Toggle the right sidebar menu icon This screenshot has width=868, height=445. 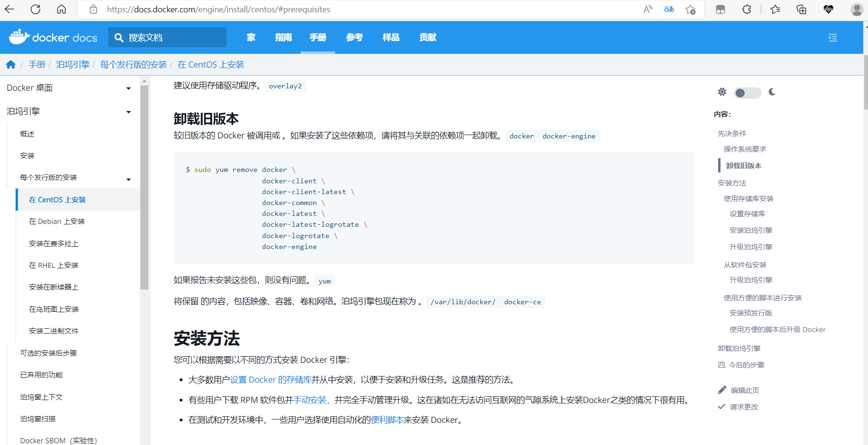[833, 37]
